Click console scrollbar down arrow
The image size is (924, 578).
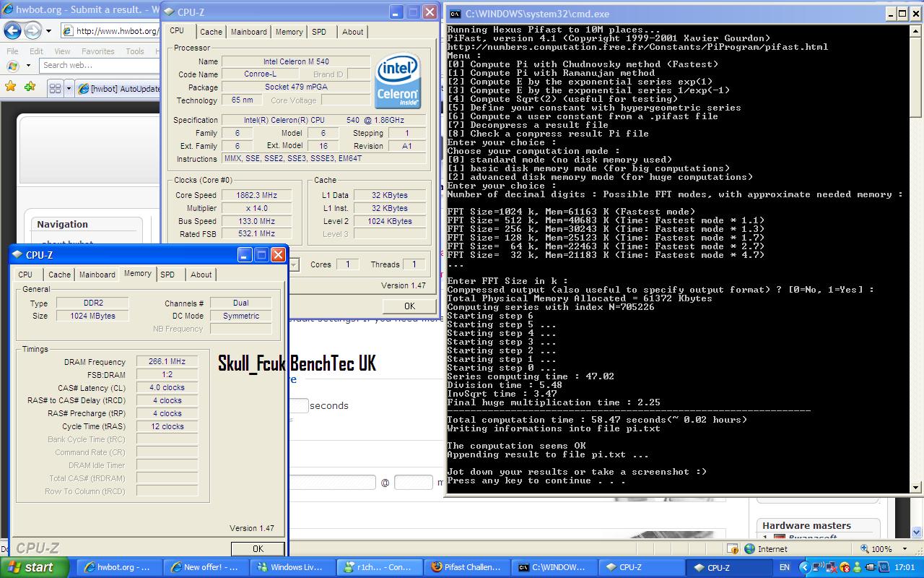[x=916, y=488]
